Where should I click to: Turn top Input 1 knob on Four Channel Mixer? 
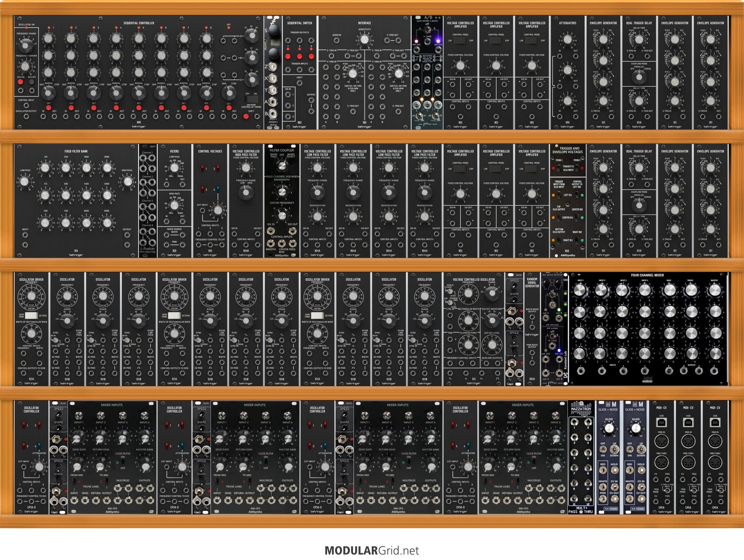580,291
